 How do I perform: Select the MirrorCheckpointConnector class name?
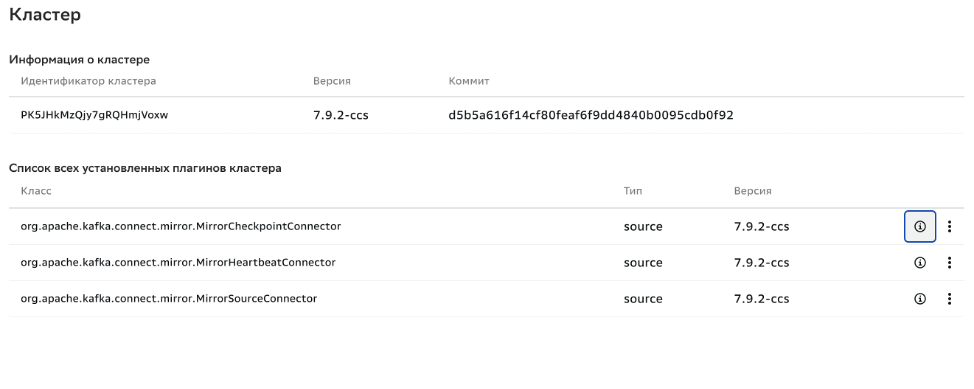(x=181, y=226)
